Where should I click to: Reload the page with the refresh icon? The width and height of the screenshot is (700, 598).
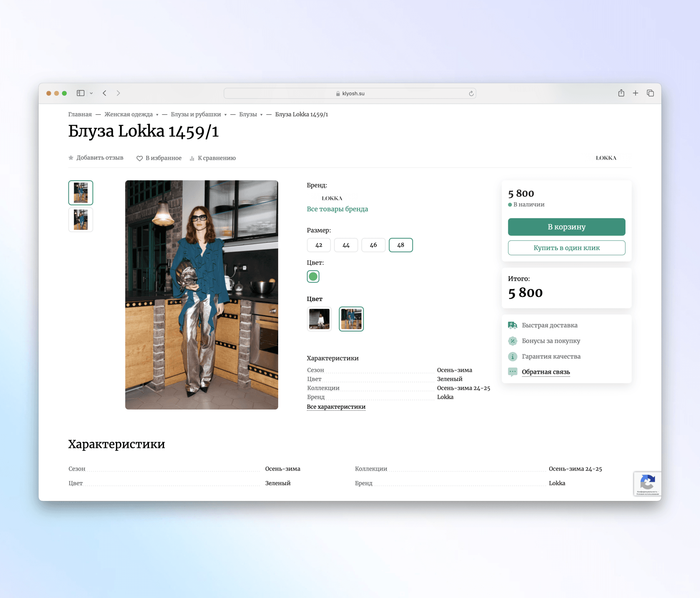point(471,93)
